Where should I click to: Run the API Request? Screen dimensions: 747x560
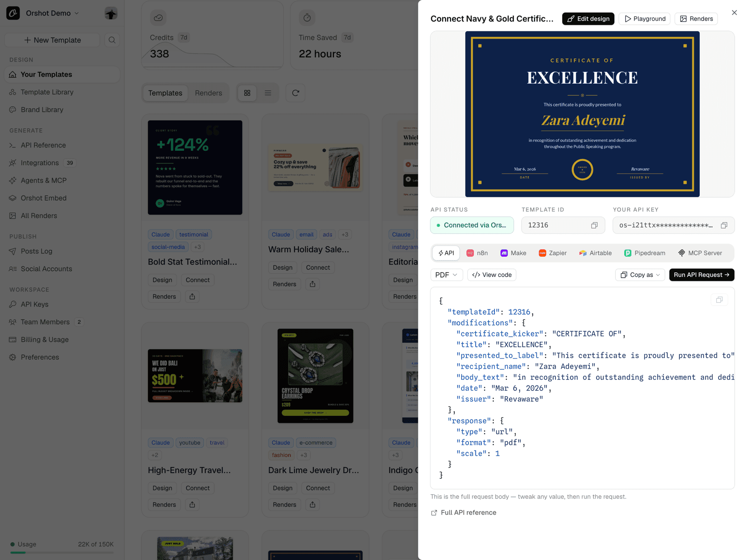point(702,275)
